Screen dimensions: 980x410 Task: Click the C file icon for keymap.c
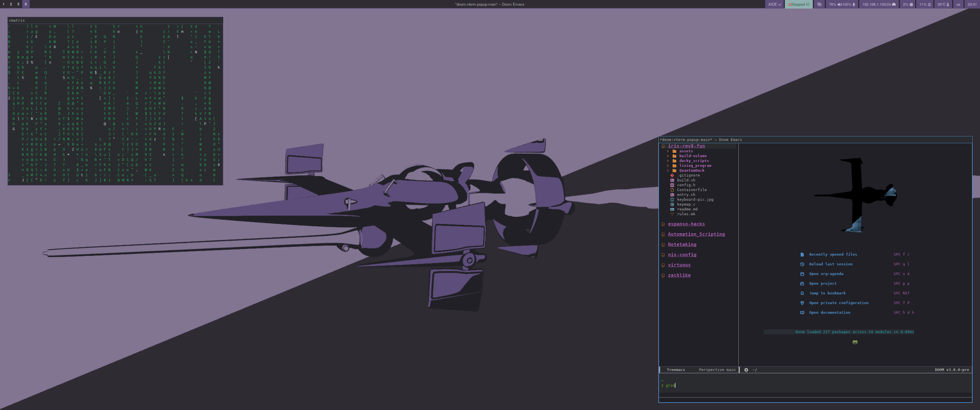672,204
